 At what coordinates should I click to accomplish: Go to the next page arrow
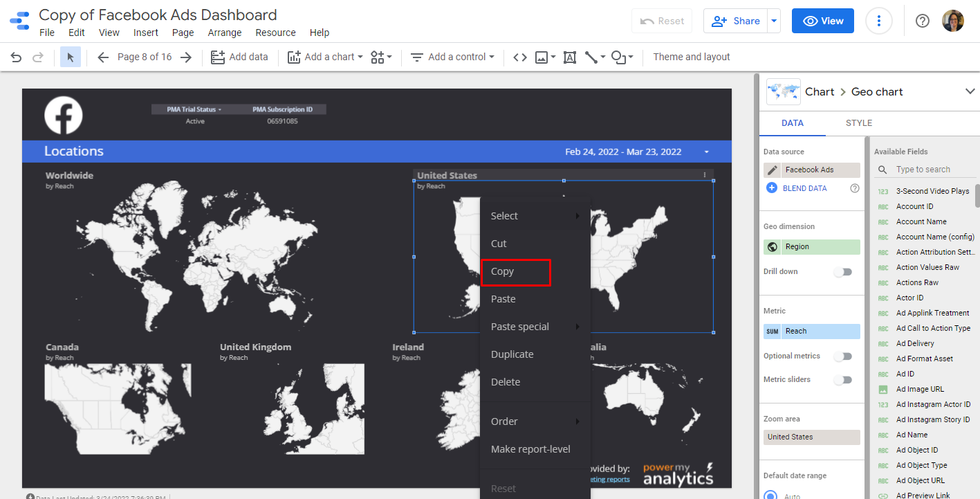[185, 57]
